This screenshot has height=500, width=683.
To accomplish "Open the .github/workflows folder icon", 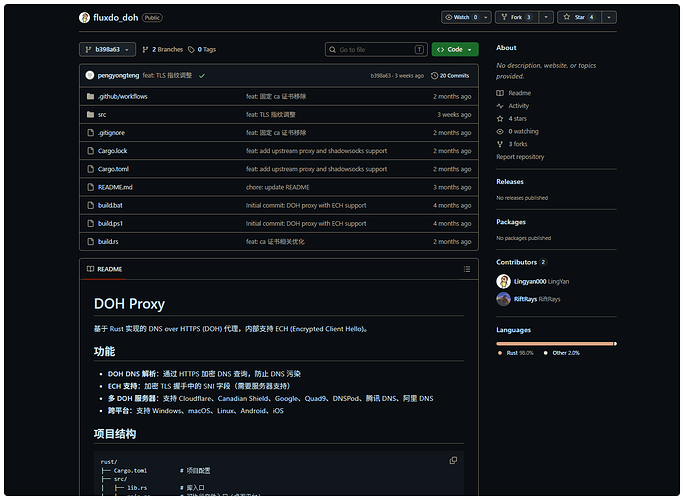I will point(90,96).
